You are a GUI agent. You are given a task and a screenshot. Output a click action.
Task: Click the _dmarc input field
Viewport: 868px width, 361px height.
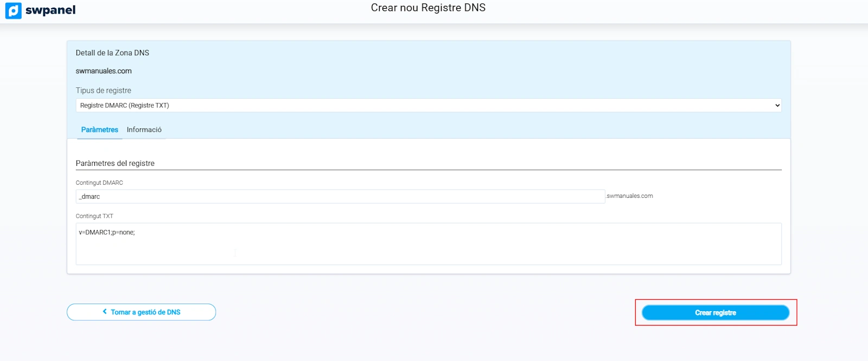point(340,196)
